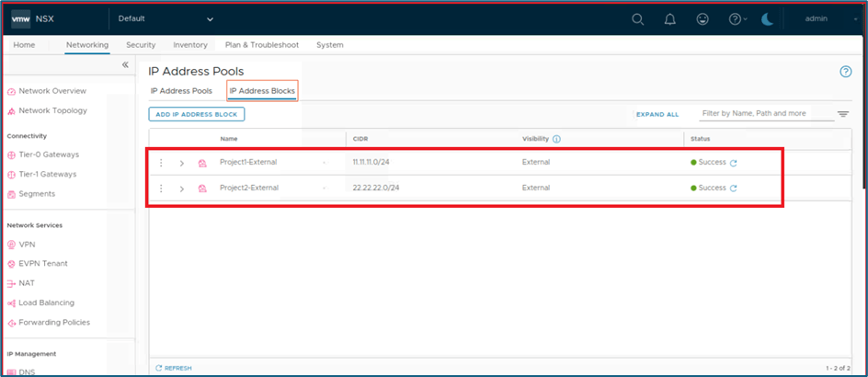Click the Expand All link
Screen dimensions: 868x377
[657, 114]
